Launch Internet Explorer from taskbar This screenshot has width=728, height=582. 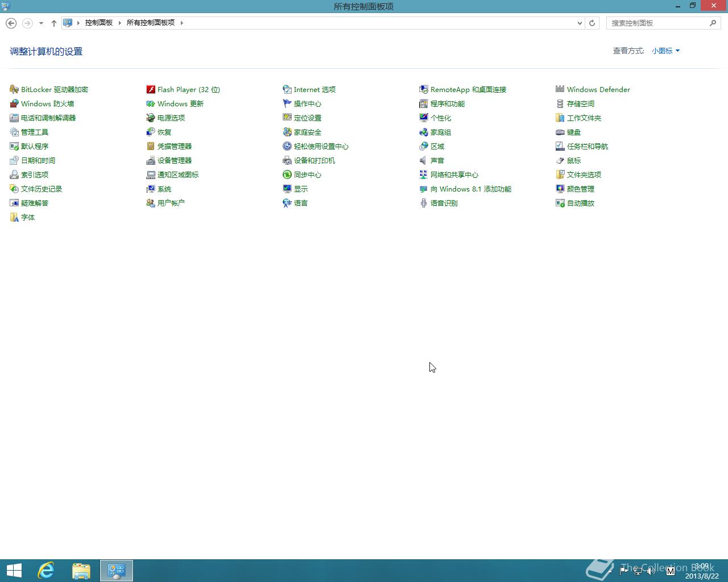point(45,570)
